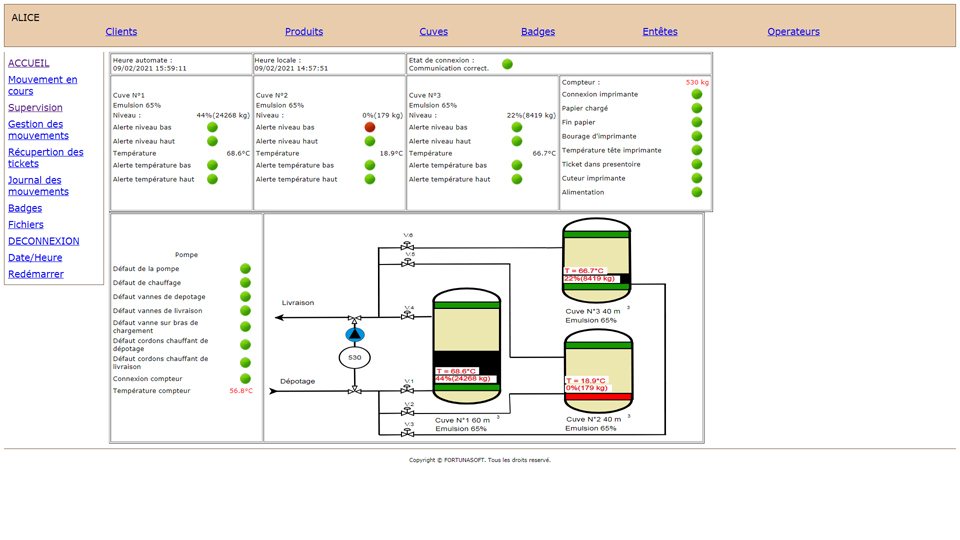
Task: Click valve V.1 next to Cuve N°1
Action: (x=408, y=390)
